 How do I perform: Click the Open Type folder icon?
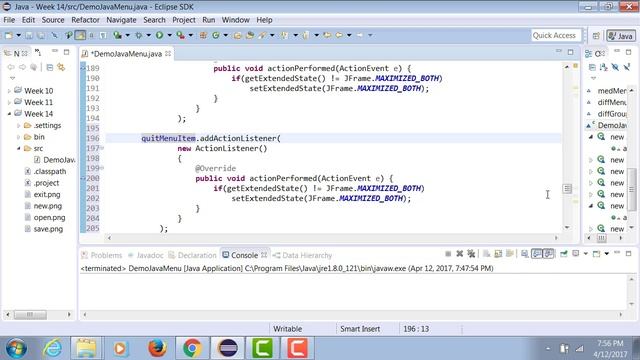pyautogui.click(x=237, y=36)
